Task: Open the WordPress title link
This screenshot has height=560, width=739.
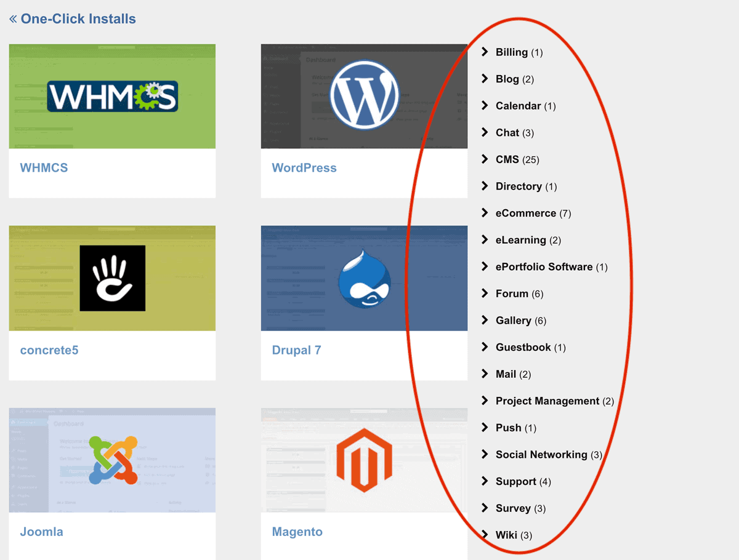Action: pyautogui.click(x=304, y=168)
